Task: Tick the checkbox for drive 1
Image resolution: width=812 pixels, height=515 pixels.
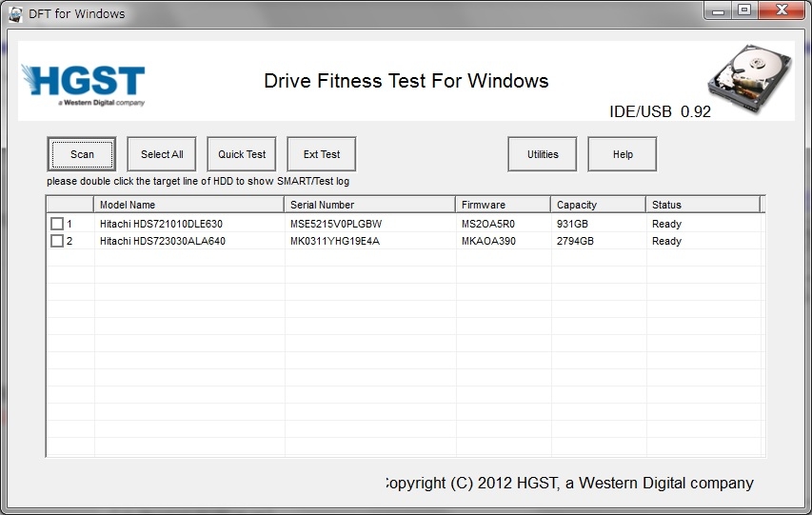Action: pyautogui.click(x=57, y=224)
